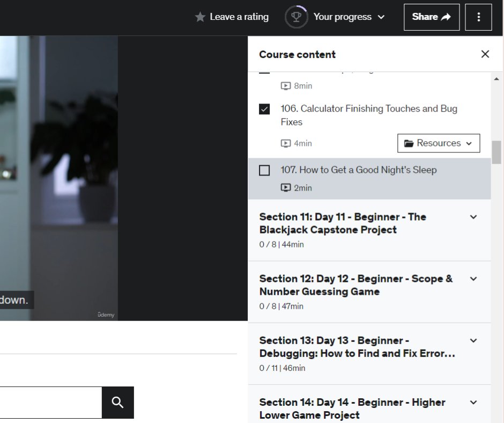Viewport: 504px width, 423px height.
Task: Expand Section 14 Higher Lower Game chevron
Action: tap(473, 403)
